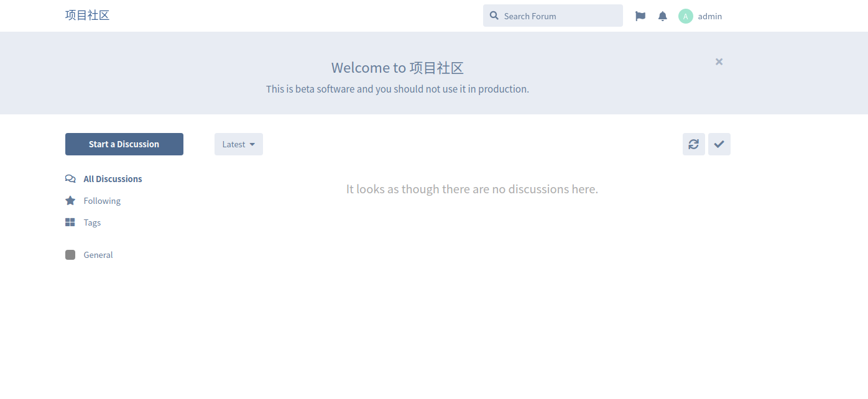Screen dimensions: 868x399
Task: Mark all discussions as read checkmark
Action: 719,144
